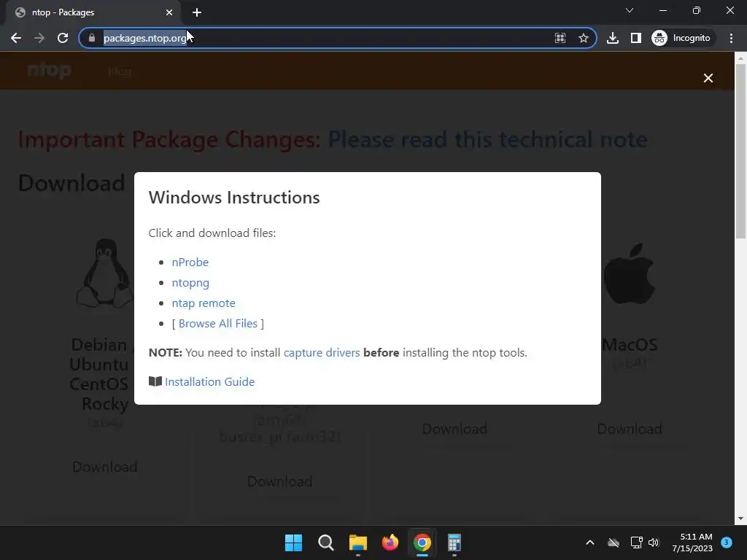747x560 pixels.
Task: Open the QR/grid icon in address bar
Action: click(560, 38)
